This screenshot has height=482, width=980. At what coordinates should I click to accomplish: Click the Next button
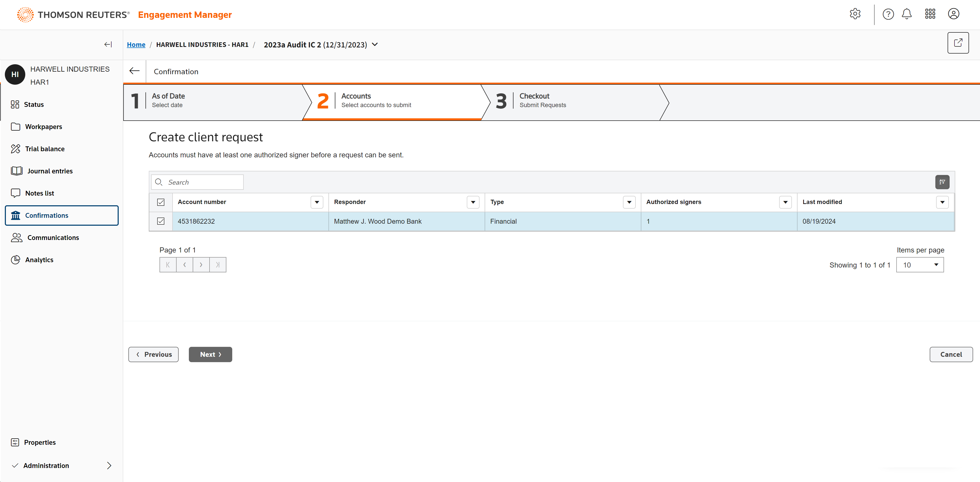click(210, 354)
